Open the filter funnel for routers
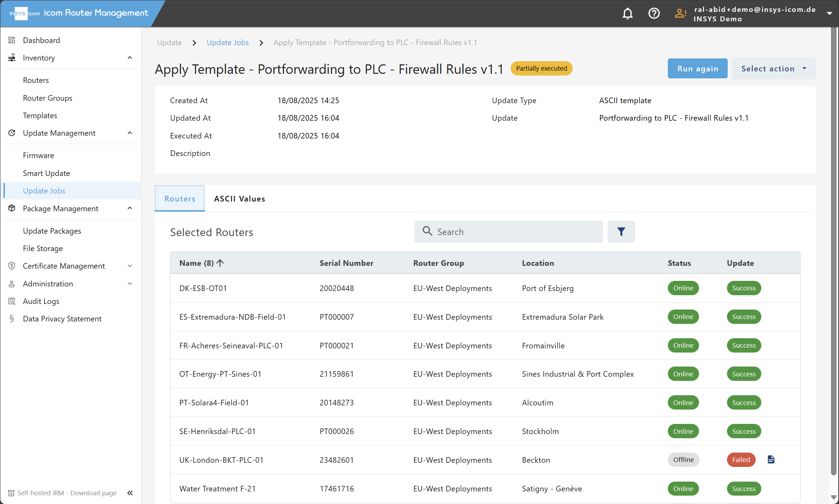 point(621,232)
